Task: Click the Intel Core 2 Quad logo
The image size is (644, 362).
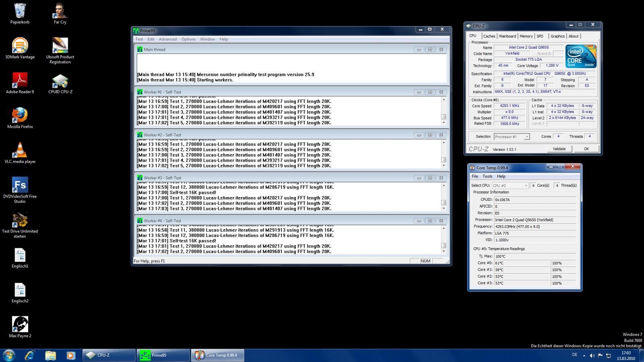Action: pyautogui.click(x=581, y=56)
